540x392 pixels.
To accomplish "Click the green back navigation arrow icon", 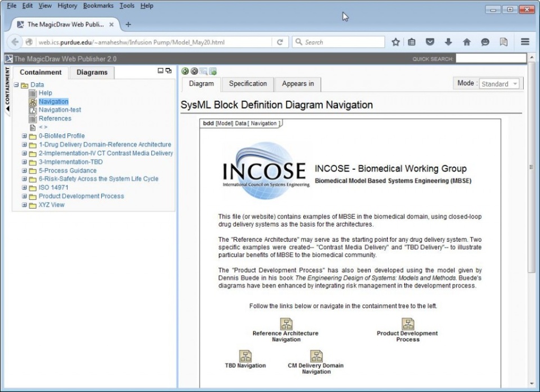I will (x=185, y=71).
